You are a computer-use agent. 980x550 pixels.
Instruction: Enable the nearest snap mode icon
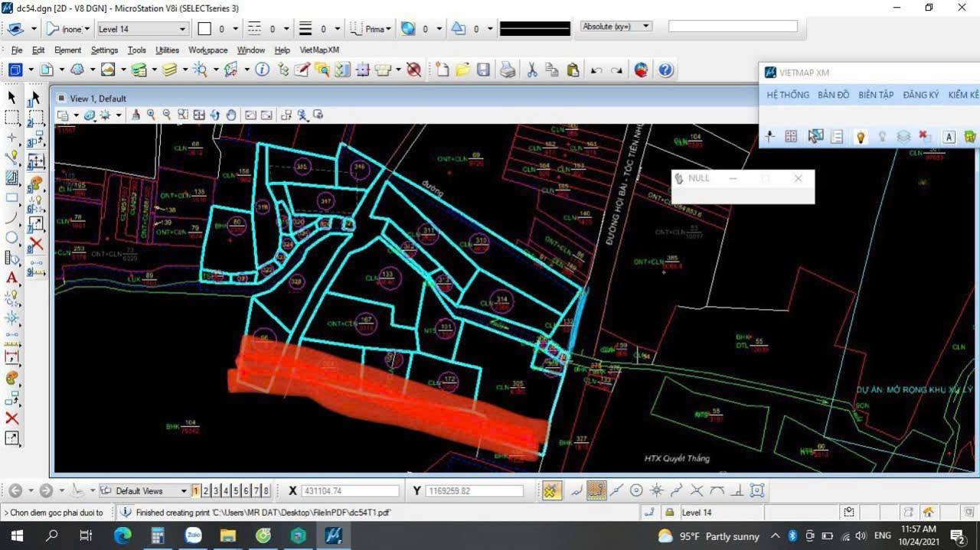point(575,490)
